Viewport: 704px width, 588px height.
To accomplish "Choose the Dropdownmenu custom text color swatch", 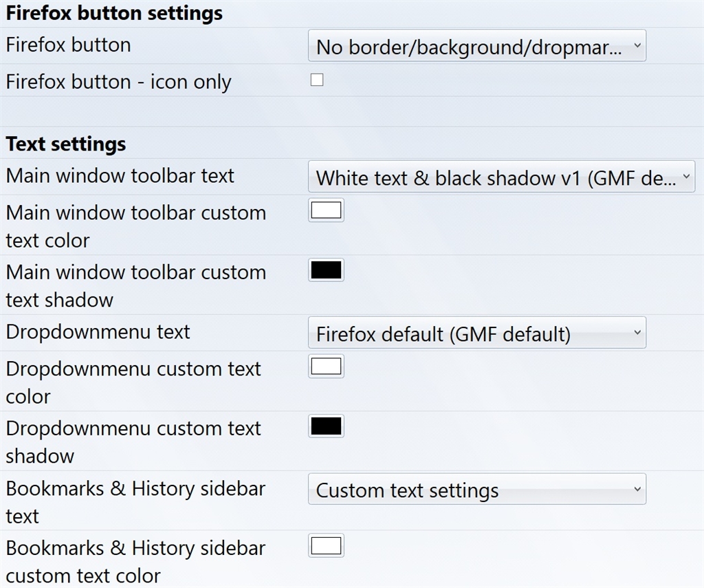I will (326, 367).
